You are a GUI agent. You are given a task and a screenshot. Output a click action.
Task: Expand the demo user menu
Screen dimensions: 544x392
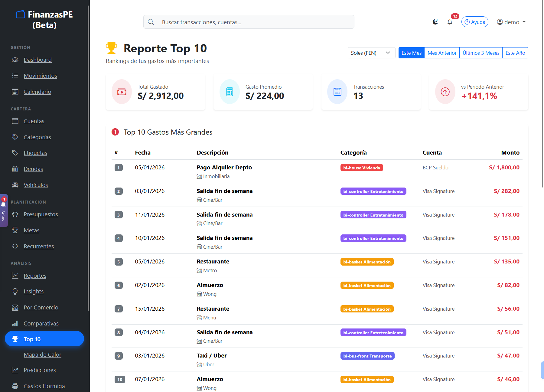511,22
